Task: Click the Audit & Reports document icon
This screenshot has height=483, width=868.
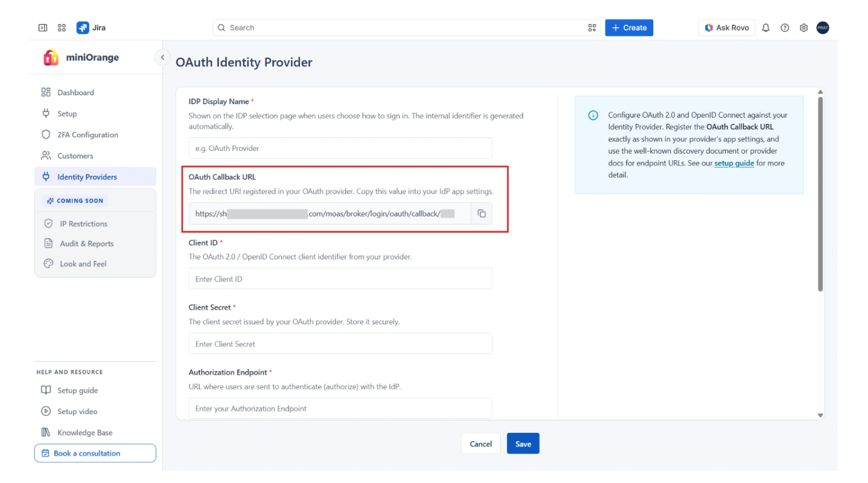Action: [48, 243]
